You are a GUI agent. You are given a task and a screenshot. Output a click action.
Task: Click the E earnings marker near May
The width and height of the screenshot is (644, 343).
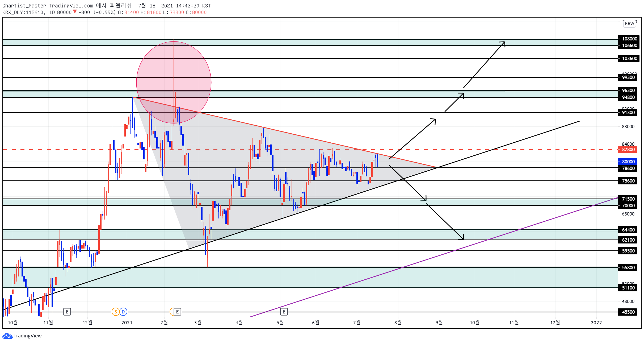(x=284, y=312)
